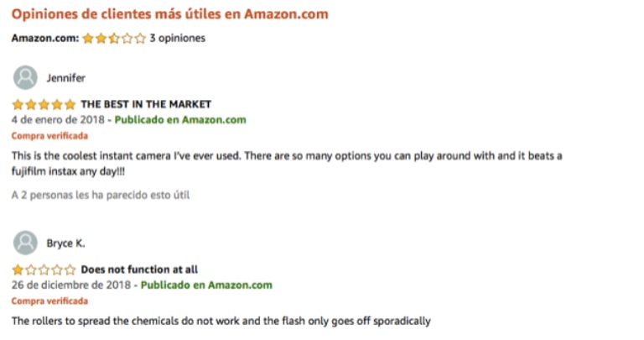This screenshot has width=644, height=340.
Task: Click Bryce's review text about the rollers
Action: pos(221,321)
